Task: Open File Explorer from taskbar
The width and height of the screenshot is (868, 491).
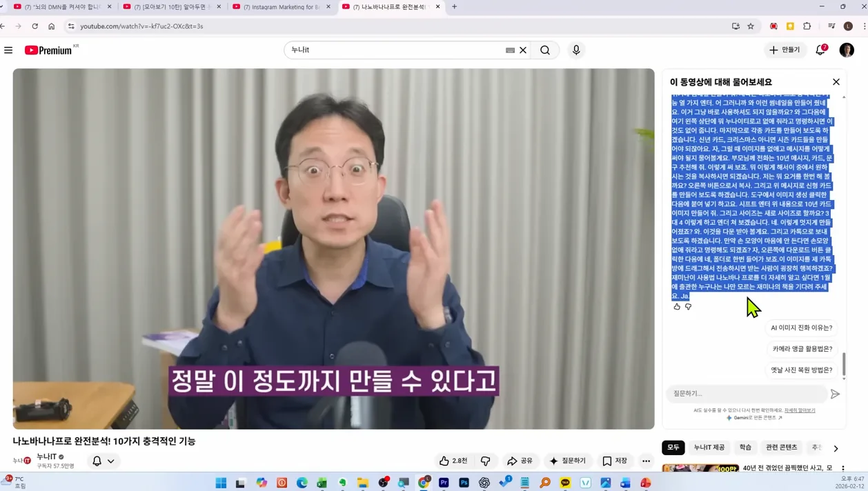Action: click(363, 483)
